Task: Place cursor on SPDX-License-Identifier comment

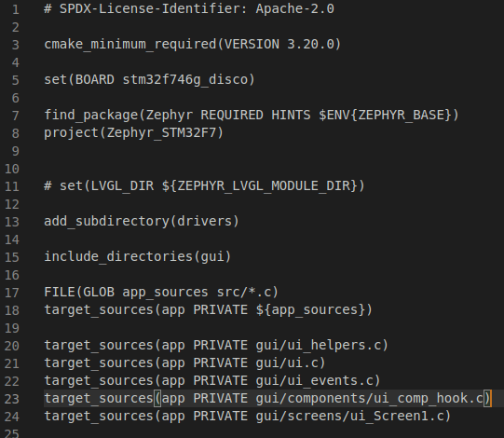Action: (189, 9)
